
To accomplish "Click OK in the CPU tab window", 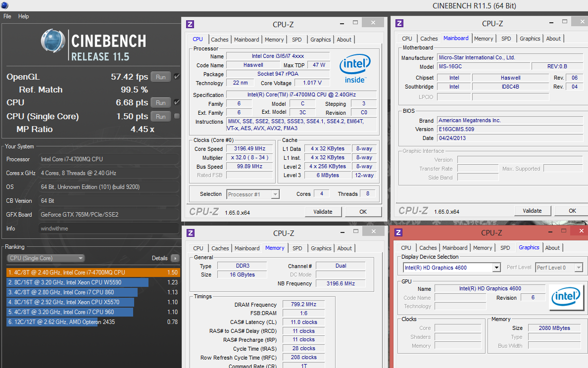I will click(x=363, y=212).
